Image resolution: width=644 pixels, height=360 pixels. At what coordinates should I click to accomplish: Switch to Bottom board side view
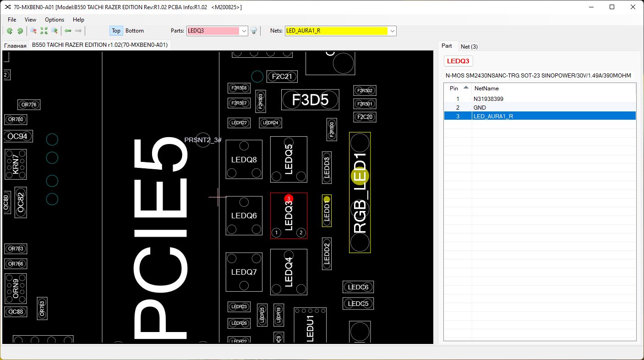pos(135,31)
